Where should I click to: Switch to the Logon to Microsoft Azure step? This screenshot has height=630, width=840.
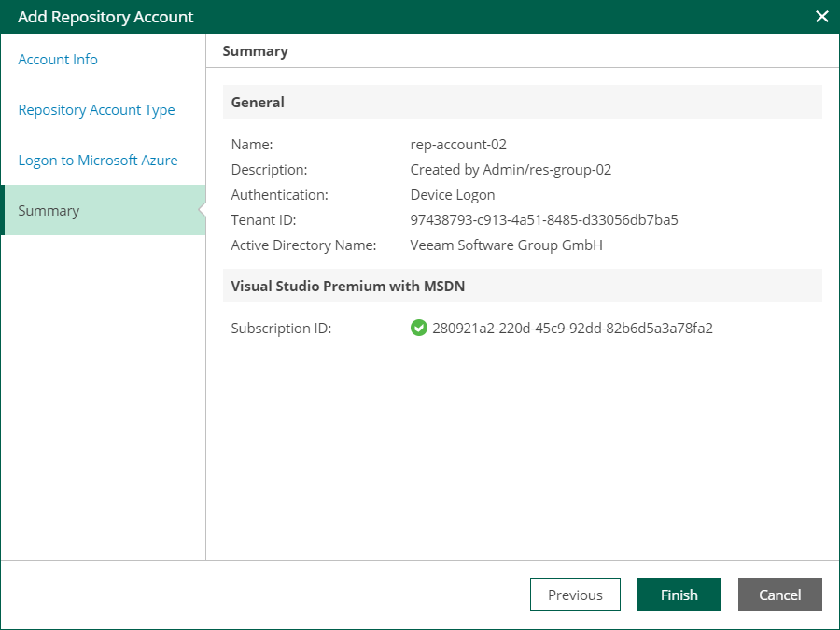pyautogui.click(x=98, y=161)
